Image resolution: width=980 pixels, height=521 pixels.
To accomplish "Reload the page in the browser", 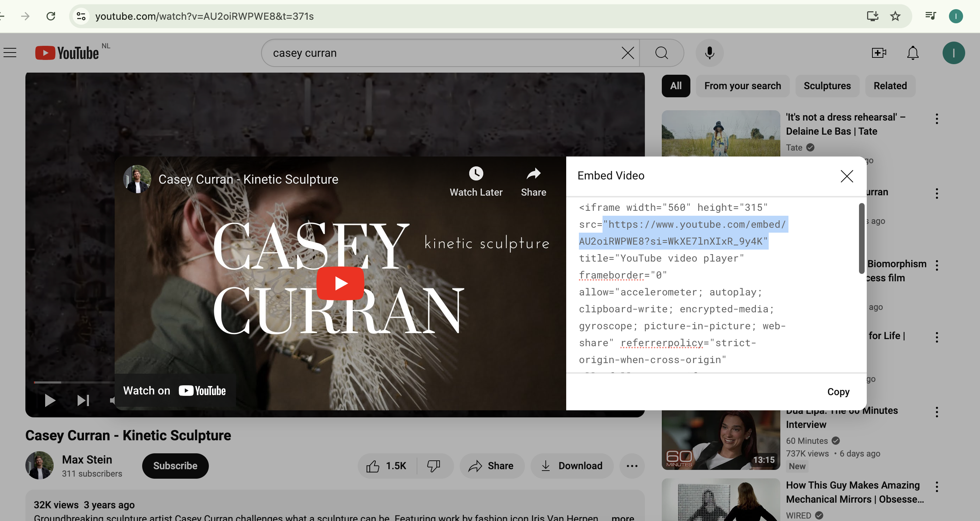I will click(50, 16).
